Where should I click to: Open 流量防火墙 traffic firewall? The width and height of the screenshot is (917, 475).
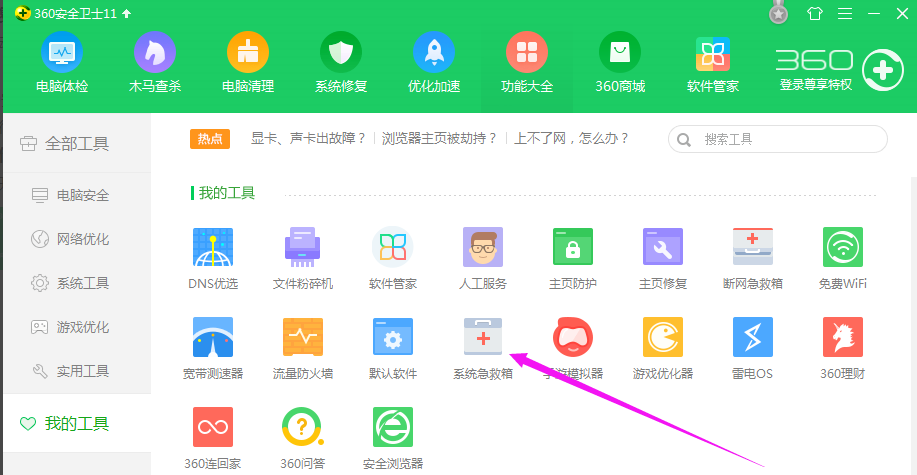303,349
